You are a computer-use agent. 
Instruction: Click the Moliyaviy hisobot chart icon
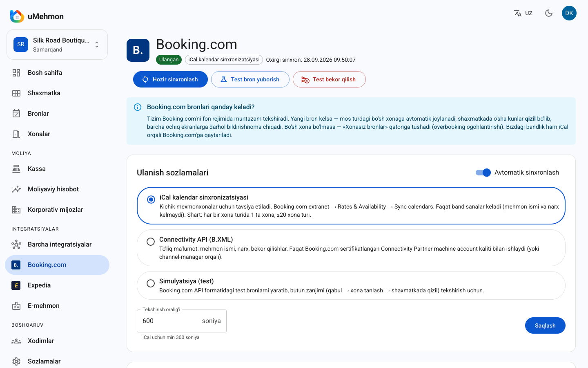[16, 189]
